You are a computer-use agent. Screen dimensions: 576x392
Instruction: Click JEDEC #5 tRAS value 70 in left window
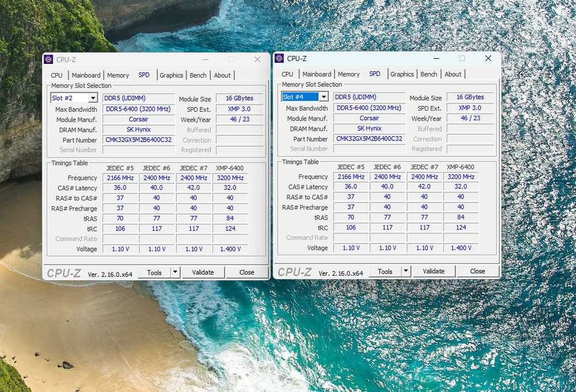(120, 218)
